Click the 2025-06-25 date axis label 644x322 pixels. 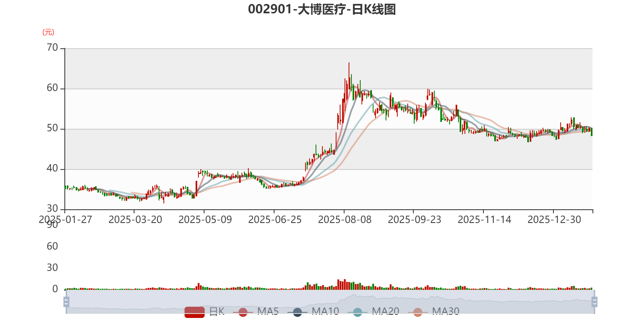tap(275, 220)
